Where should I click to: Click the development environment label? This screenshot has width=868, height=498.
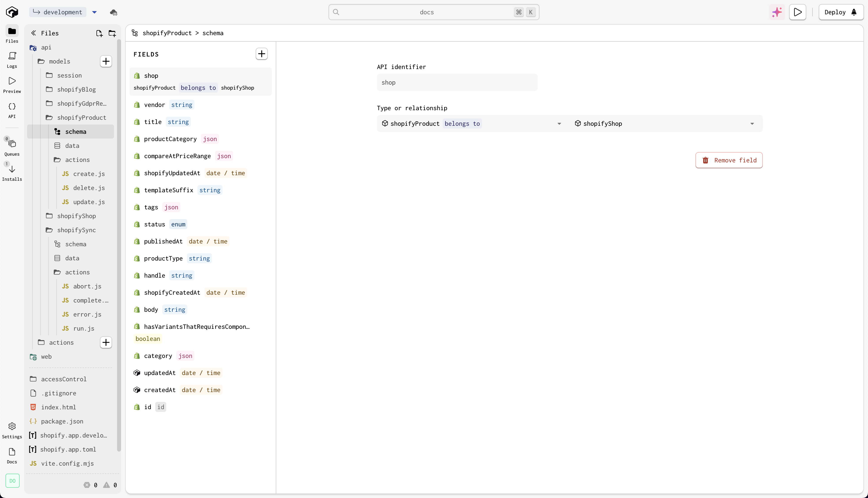pos(58,12)
